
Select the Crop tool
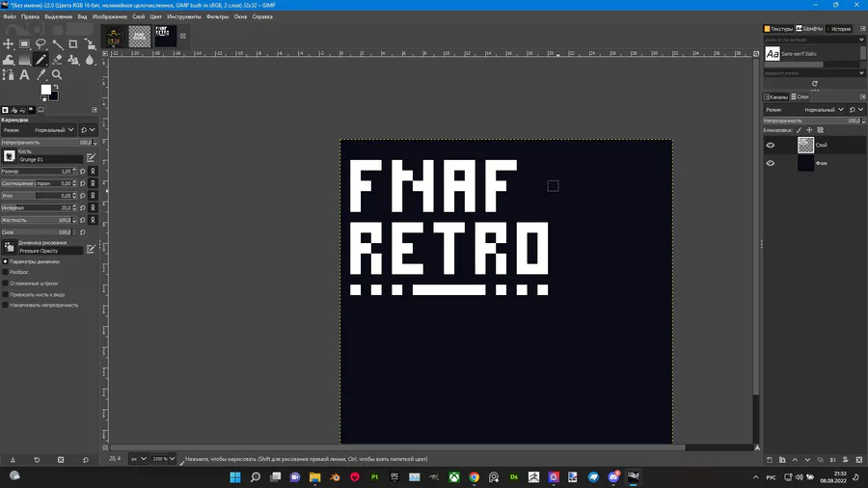pos(73,43)
